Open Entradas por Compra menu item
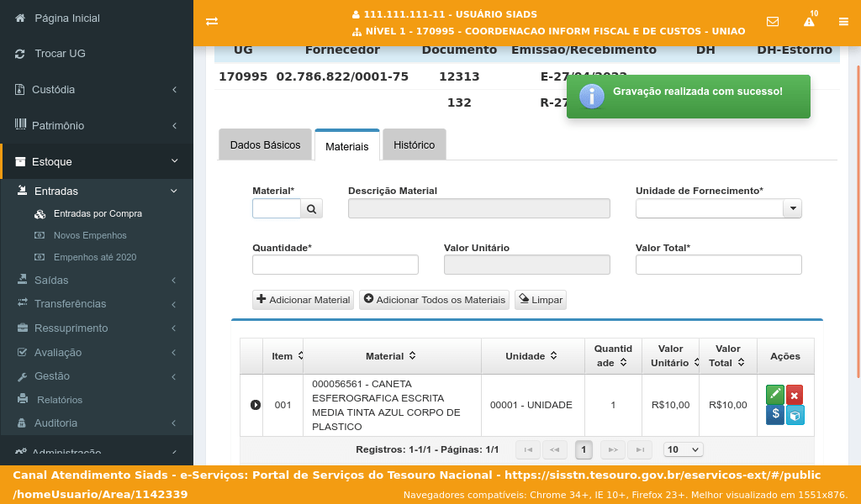Screen dimensions: 861x504 click(x=98, y=214)
